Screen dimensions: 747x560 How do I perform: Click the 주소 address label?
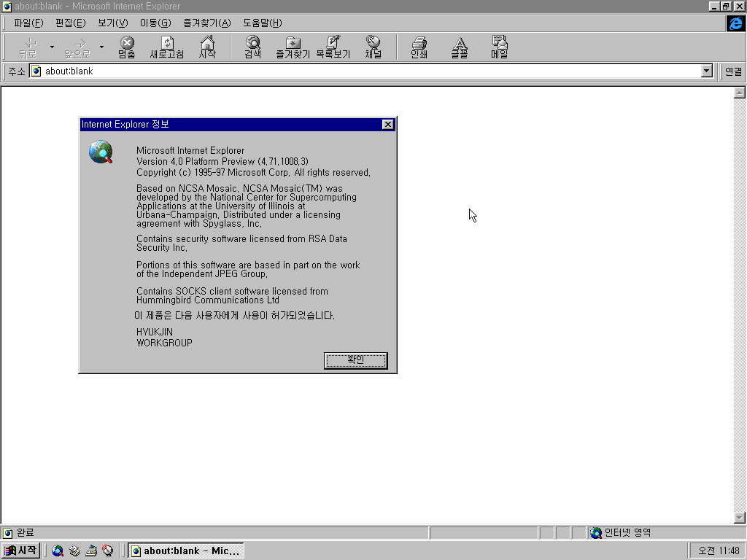point(17,71)
